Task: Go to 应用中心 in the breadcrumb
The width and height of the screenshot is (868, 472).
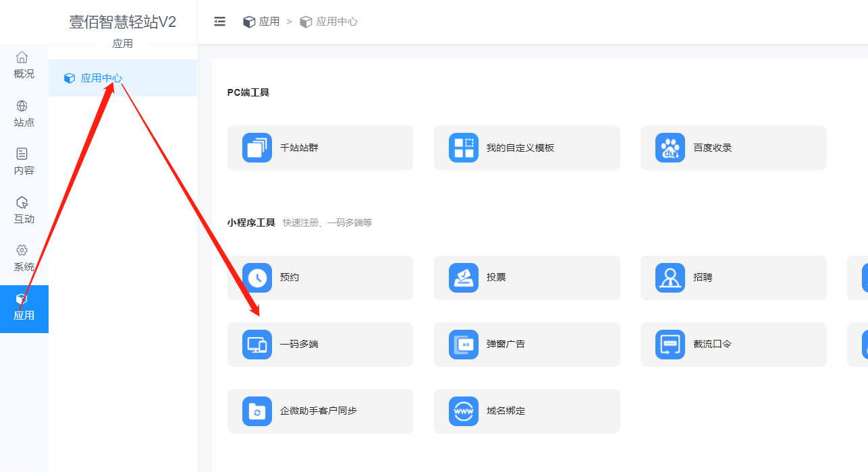Action: [337, 22]
